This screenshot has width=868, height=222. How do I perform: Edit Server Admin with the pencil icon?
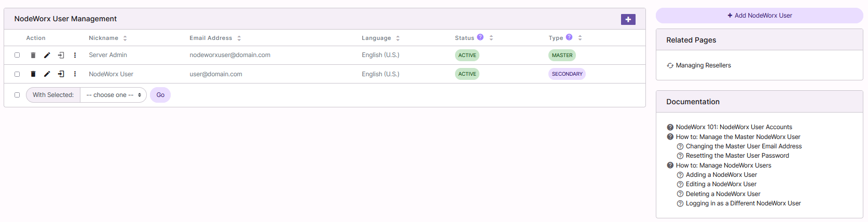tap(47, 55)
